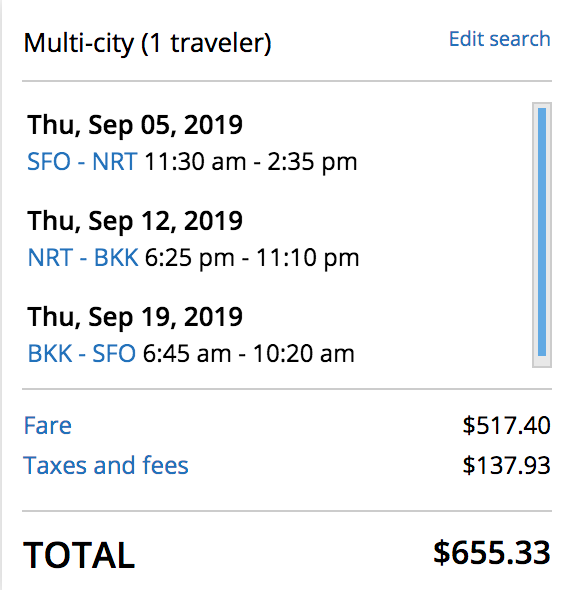Select the Thu, Sep 19, 2019 date
Image resolution: width=564 pixels, height=590 pixels.
click(135, 317)
